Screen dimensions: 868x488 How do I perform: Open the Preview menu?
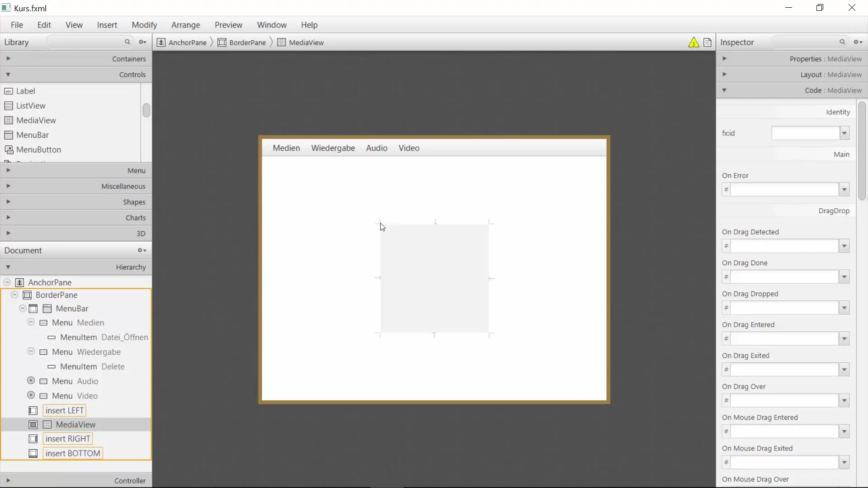[x=228, y=25]
